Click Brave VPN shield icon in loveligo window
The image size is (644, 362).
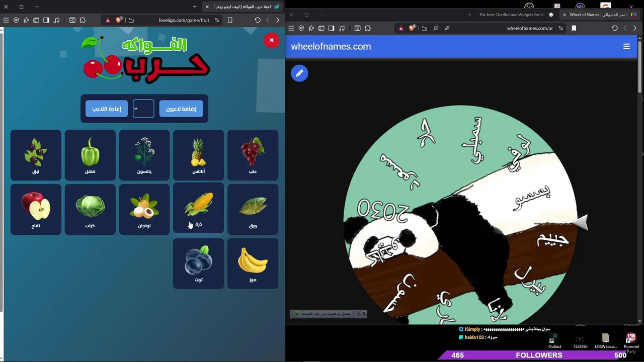pyautogui.click(x=16, y=20)
